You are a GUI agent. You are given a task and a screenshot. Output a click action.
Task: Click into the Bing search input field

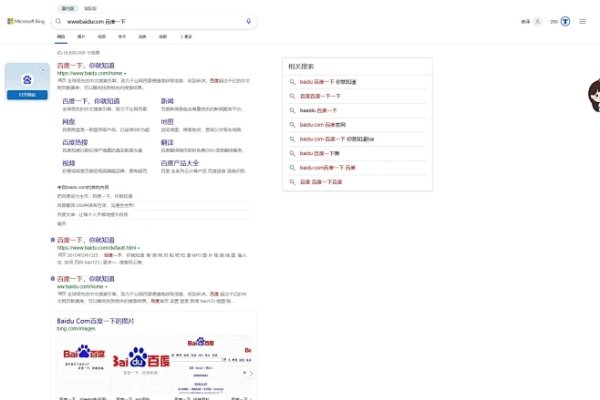[x=150, y=21]
